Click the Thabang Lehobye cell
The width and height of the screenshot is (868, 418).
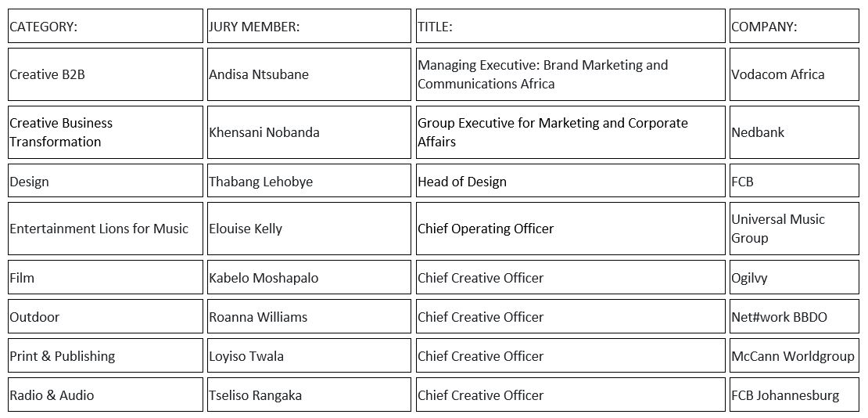tap(309, 180)
